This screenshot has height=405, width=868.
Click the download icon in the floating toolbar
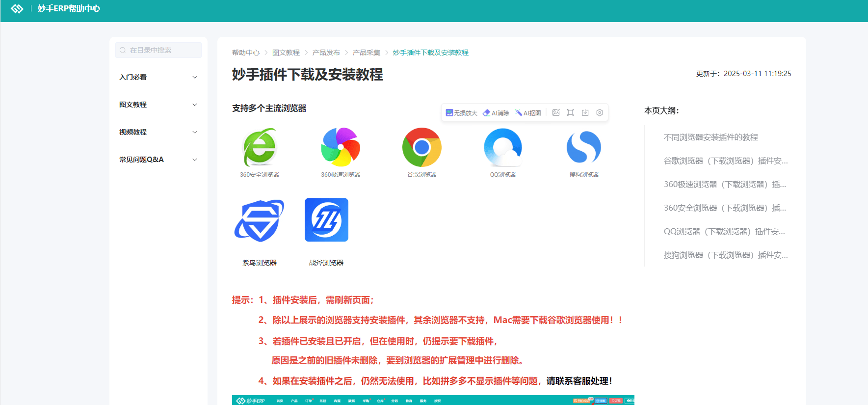pyautogui.click(x=585, y=112)
